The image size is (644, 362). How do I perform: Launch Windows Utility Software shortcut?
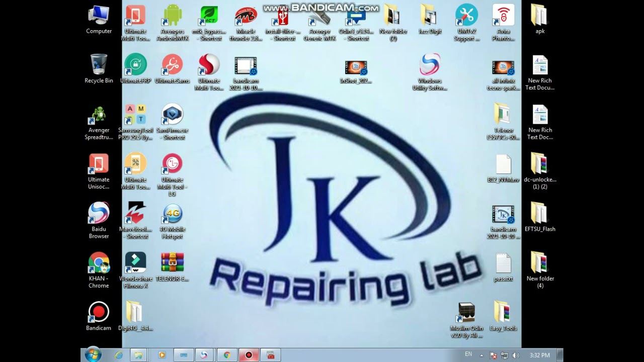430,72
